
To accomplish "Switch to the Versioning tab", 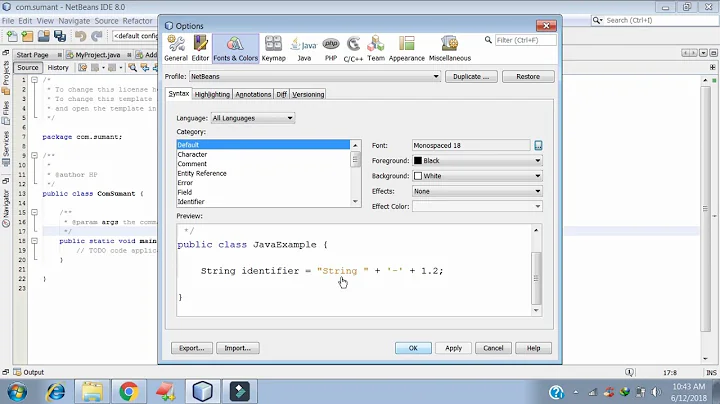I will click(308, 94).
